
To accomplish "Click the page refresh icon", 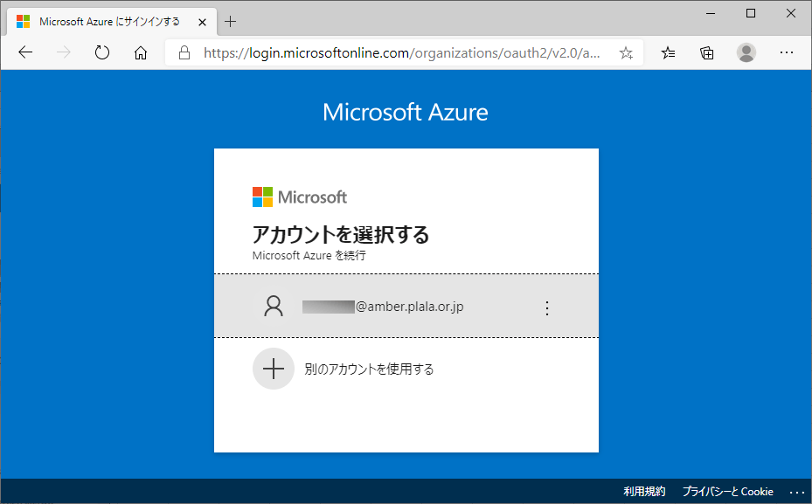I will pos(102,52).
